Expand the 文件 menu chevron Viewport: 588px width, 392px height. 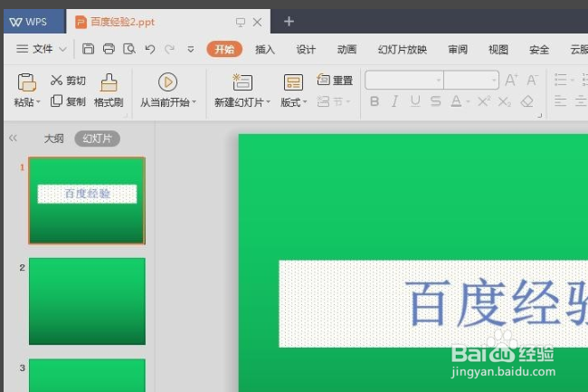[62, 49]
